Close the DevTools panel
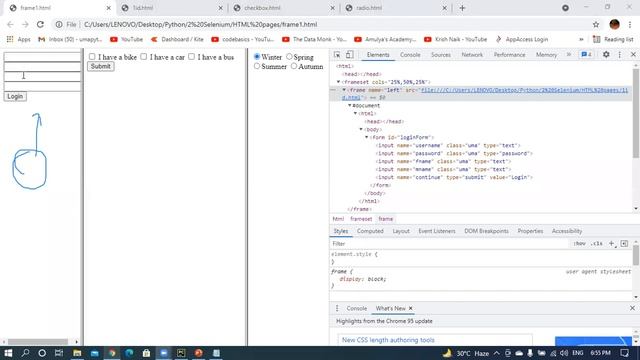 (x=633, y=55)
